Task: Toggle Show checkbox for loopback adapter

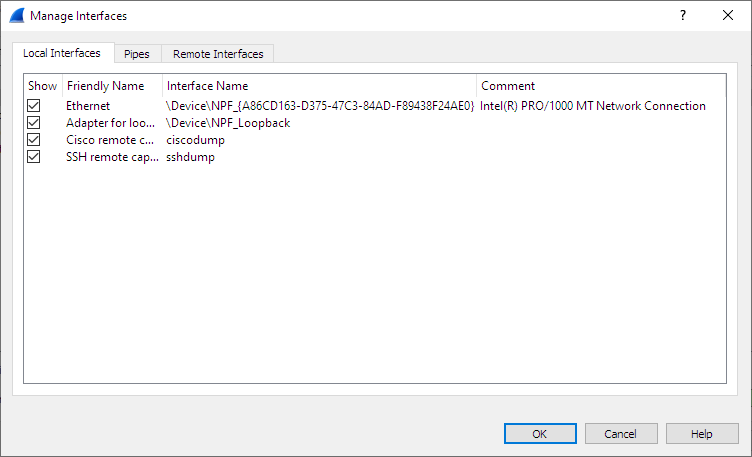Action: pos(34,123)
